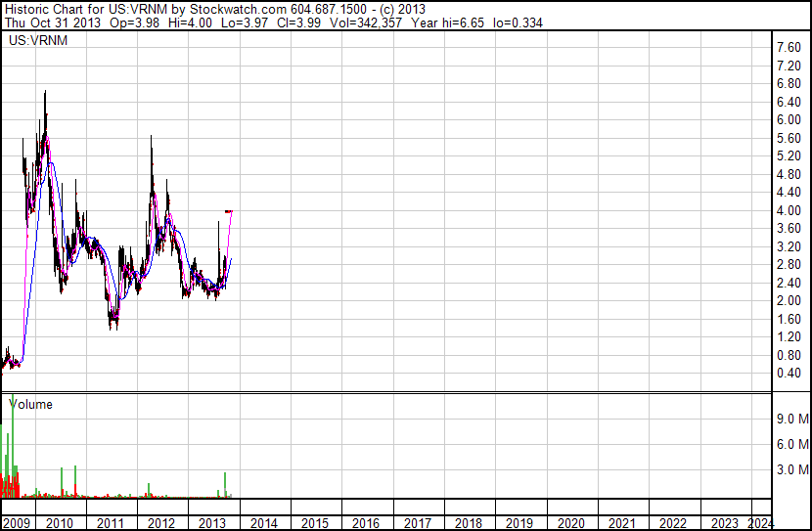
Task: Click the 2012 year label on time axis
Action: pos(161,523)
